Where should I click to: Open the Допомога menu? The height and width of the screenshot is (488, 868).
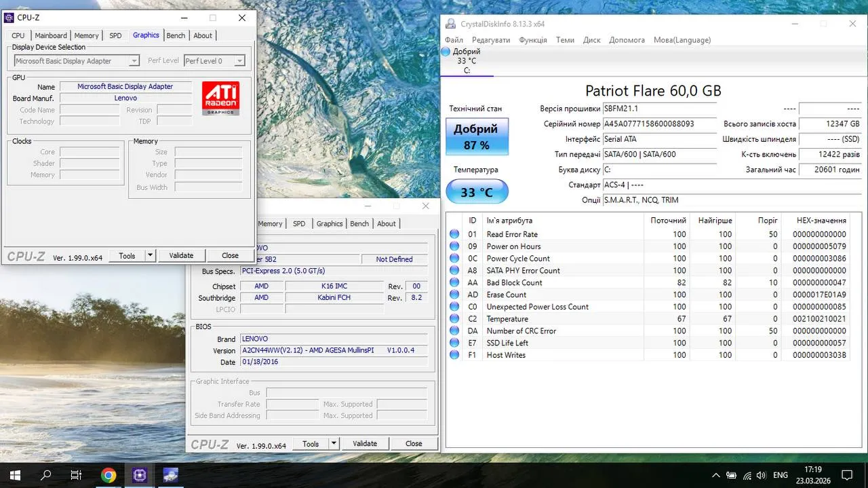(x=627, y=40)
